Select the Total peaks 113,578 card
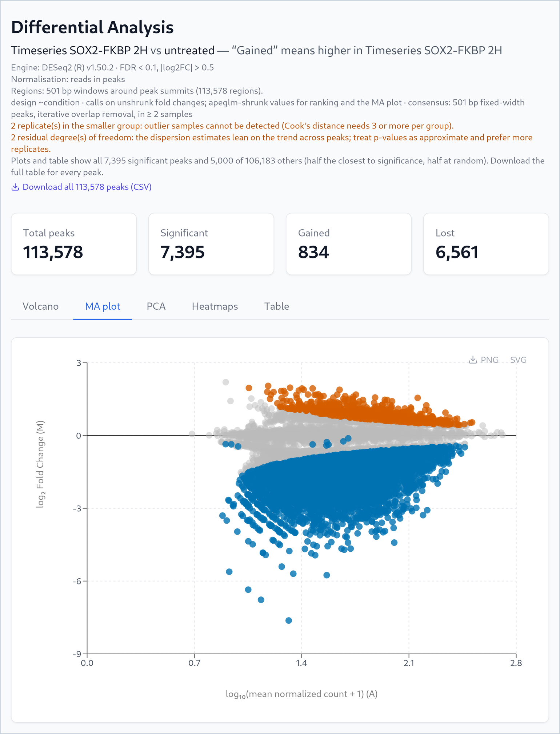560x734 pixels. (74, 244)
